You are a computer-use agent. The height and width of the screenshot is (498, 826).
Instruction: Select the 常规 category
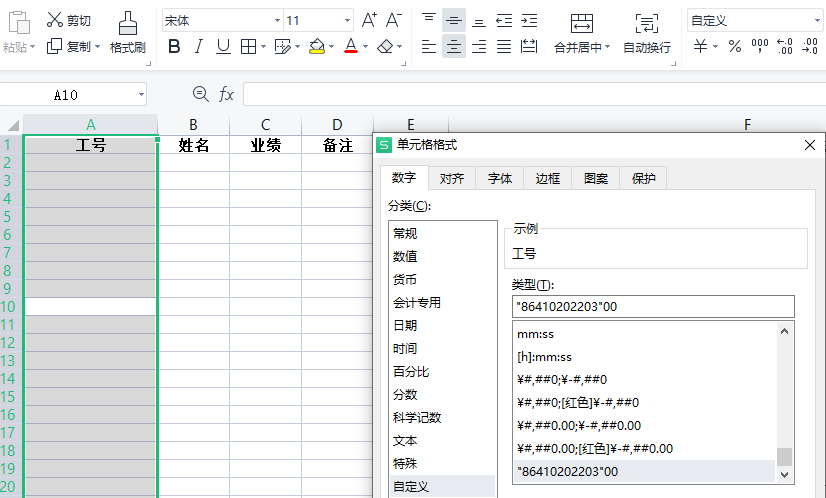[442, 233]
